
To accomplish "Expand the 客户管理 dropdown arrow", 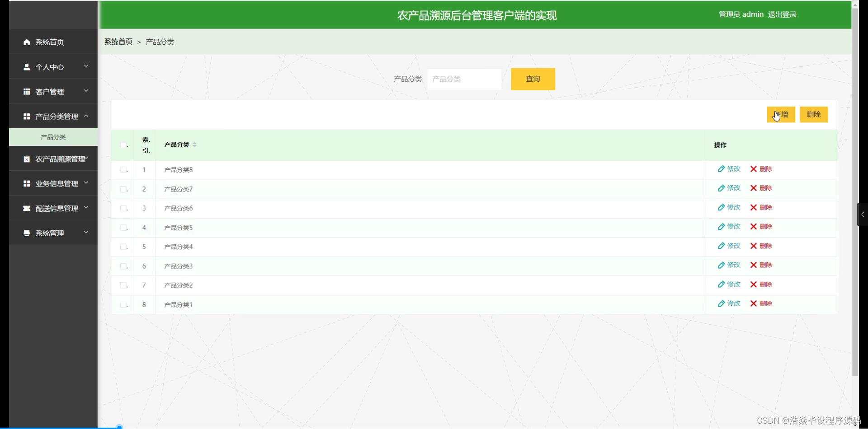I will tap(86, 91).
